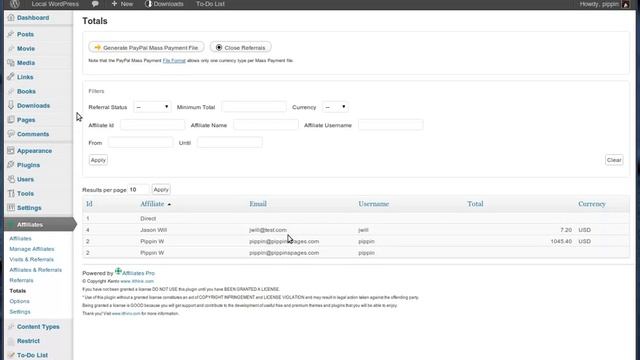Sort table by Id column
Viewport: 640px width, 360px height.
[x=89, y=204]
